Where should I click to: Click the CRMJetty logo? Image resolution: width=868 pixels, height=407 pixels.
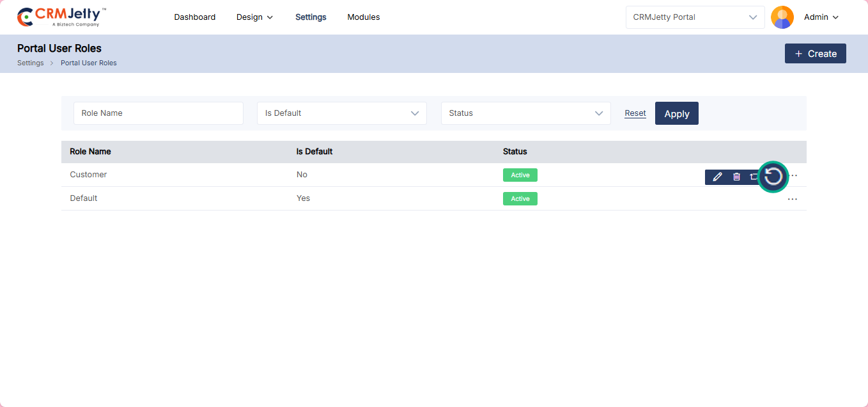(x=61, y=17)
